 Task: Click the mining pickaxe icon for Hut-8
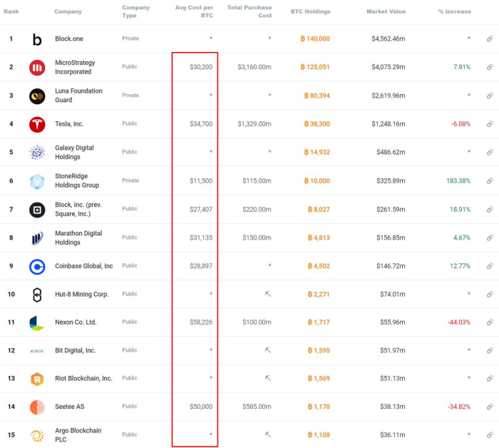[267, 294]
